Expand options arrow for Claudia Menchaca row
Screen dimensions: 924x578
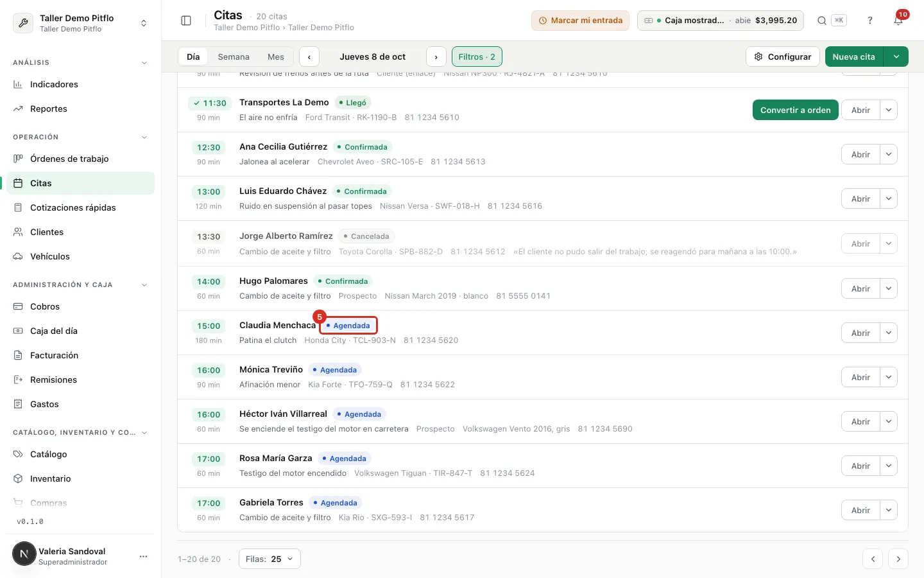tap(889, 333)
